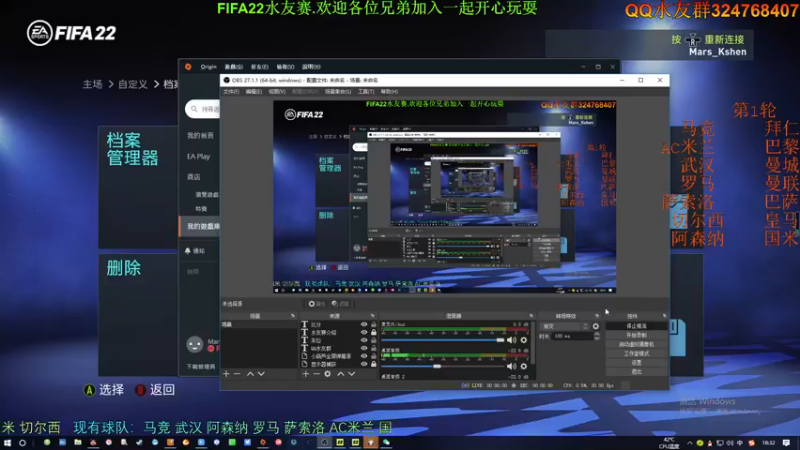Viewport: 800px width, 450px height.
Task: Move the scene up in Scenes panel
Action: (251, 374)
